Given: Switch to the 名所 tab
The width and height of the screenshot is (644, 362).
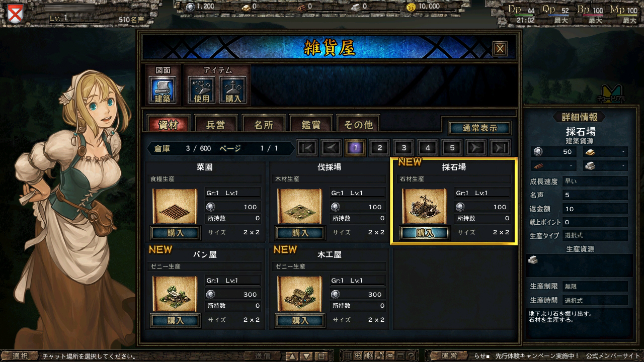Looking at the screenshot, I should tap(263, 125).
